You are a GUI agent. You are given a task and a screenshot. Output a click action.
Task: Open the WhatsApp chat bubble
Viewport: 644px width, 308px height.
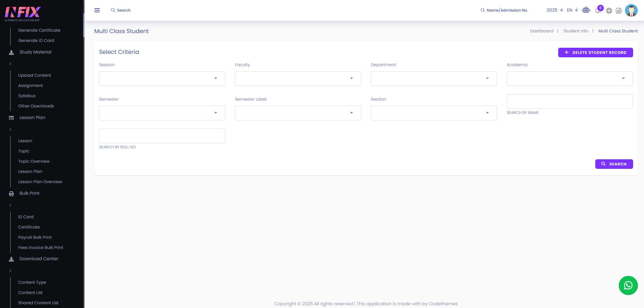[x=628, y=285]
